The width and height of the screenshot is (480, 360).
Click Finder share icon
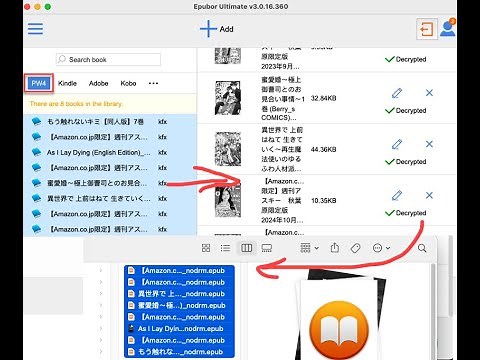point(335,248)
